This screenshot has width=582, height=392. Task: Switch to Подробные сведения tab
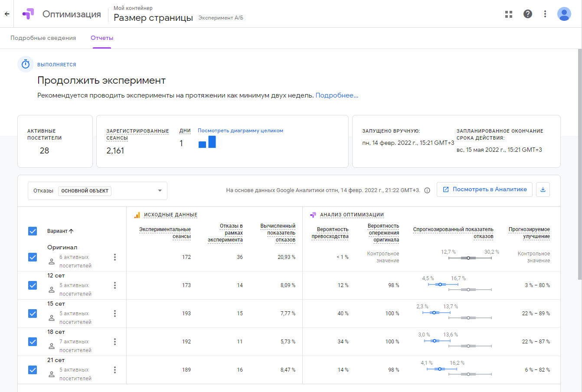pyautogui.click(x=43, y=38)
